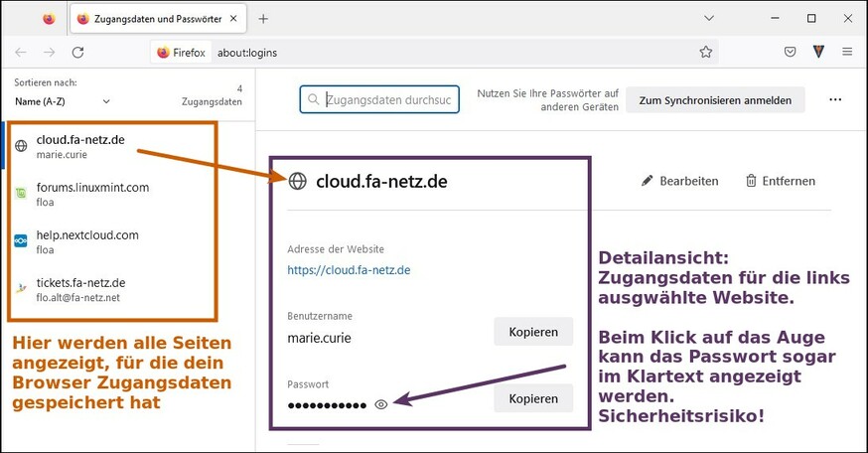Open the https://cloud.fa-netz.de link
Viewport: 868px width, 453px height.
coord(349,269)
